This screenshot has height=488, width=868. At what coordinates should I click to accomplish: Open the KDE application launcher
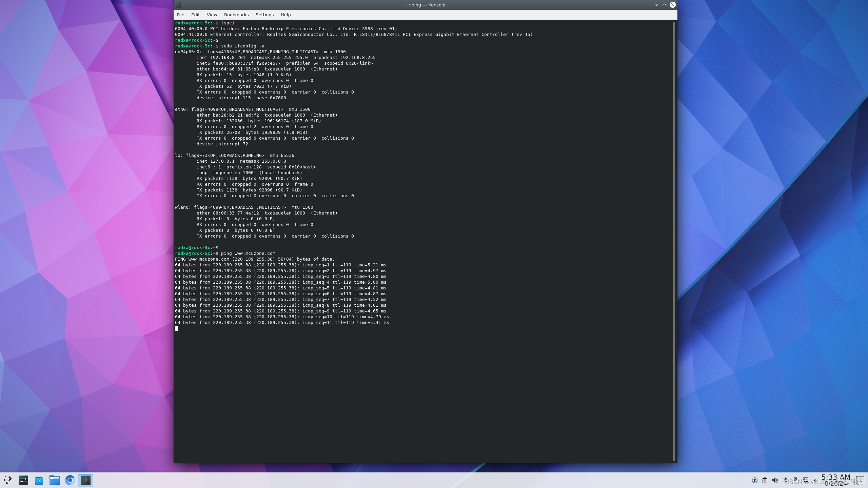[8, 480]
